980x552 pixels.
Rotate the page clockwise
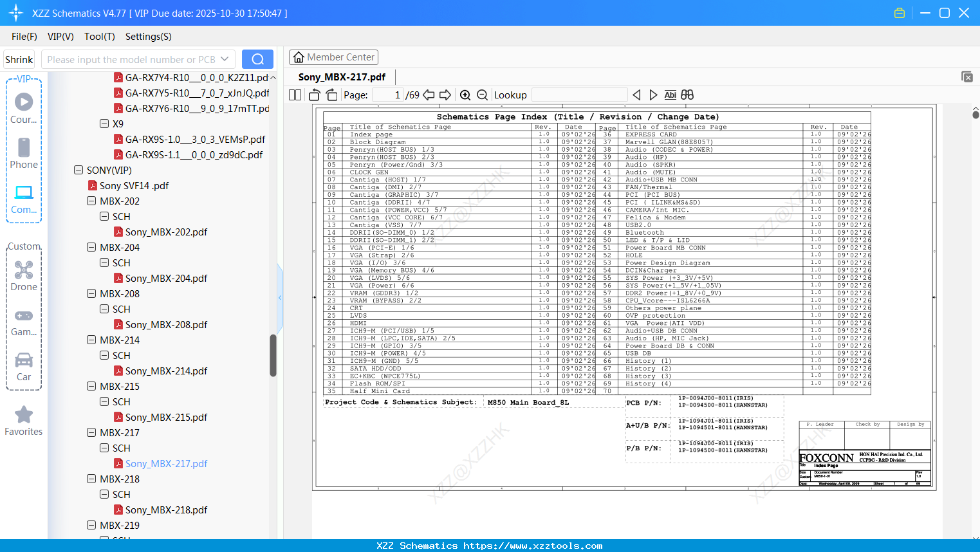pyautogui.click(x=331, y=95)
